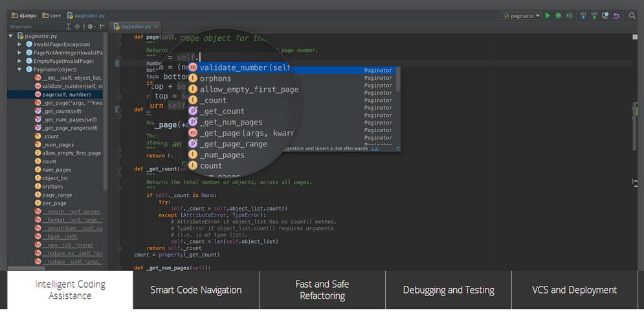Click the Structure panel horizontal scrollbar

pyautogui.click(x=27, y=268)
